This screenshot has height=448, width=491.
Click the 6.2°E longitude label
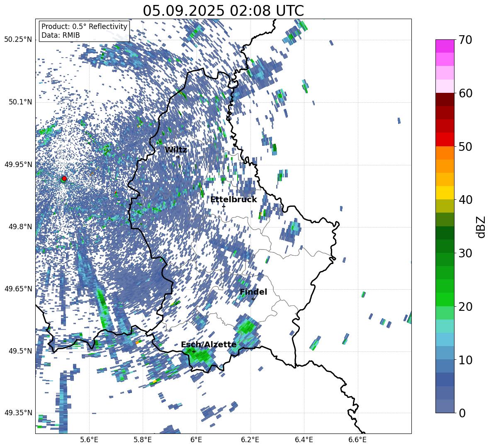[250, 440]
